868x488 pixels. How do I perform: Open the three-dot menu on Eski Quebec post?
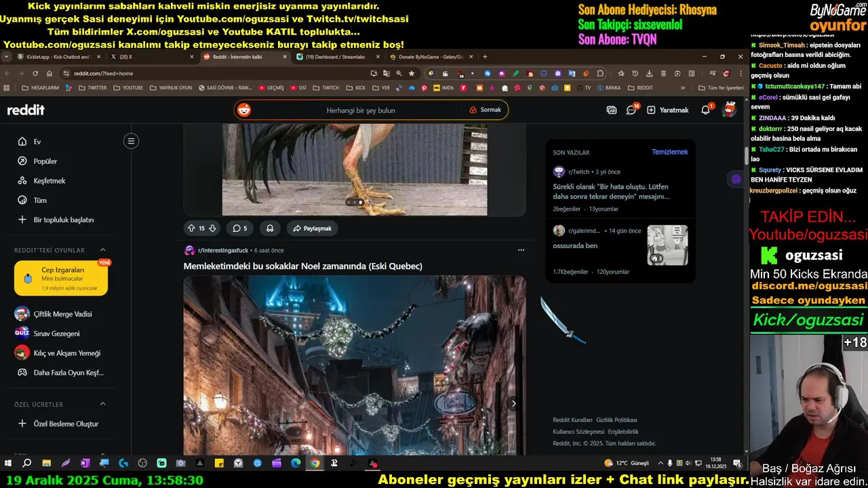pyautogui.click(x=521, y=250)
